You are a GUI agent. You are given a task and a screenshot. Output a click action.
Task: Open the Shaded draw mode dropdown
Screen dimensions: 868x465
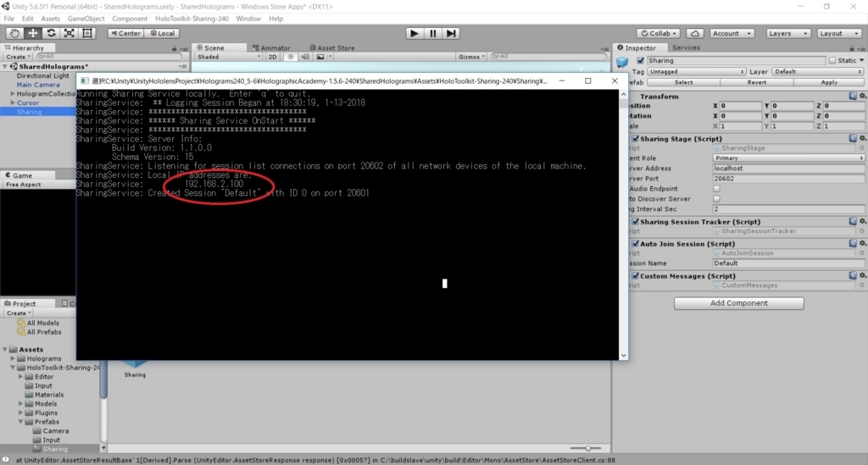point(229,57)
